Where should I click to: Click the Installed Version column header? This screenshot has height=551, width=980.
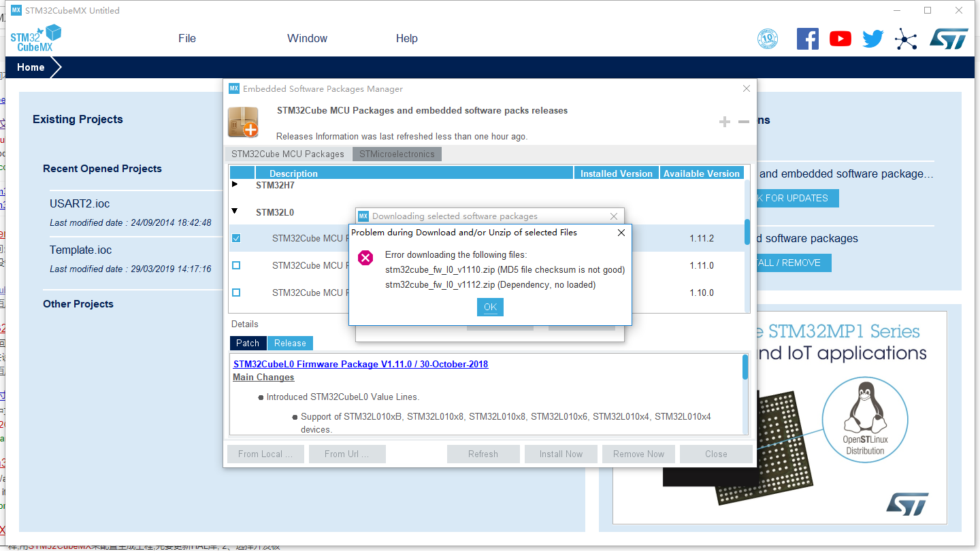pyautogui.click(x=617, y=173)
